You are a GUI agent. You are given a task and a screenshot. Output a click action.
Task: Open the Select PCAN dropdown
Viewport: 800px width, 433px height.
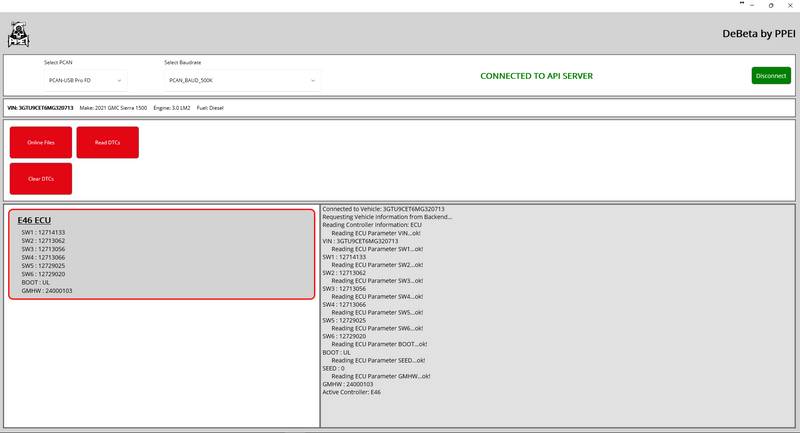click(85, 79)
